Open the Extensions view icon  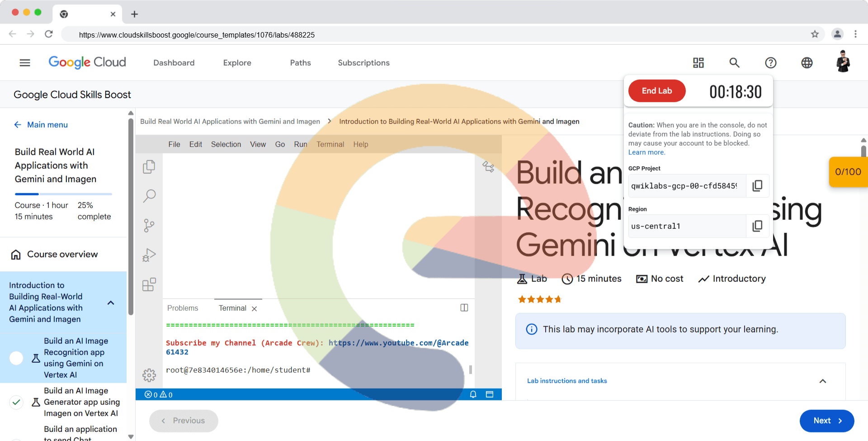click(149, 285)
